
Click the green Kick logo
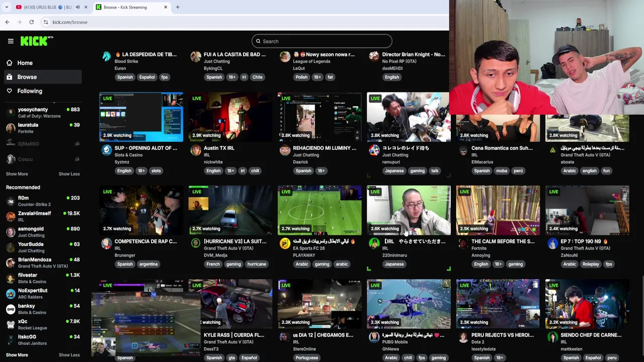tap(36, 41)
